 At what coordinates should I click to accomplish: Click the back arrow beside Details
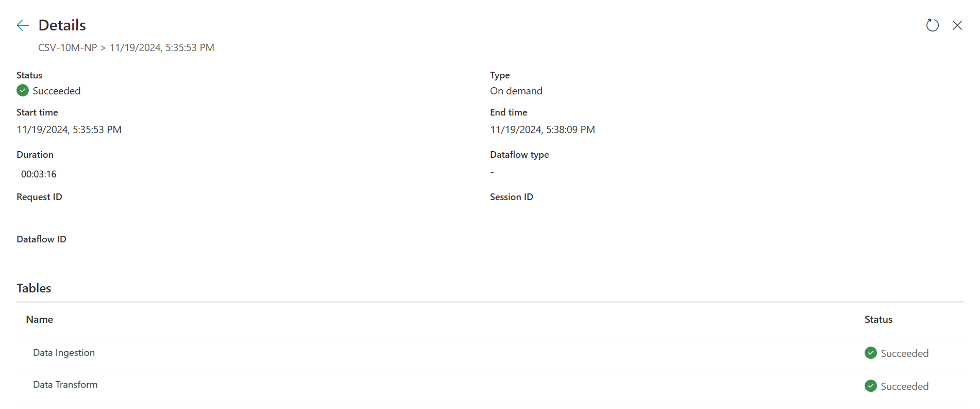[23, 25]
